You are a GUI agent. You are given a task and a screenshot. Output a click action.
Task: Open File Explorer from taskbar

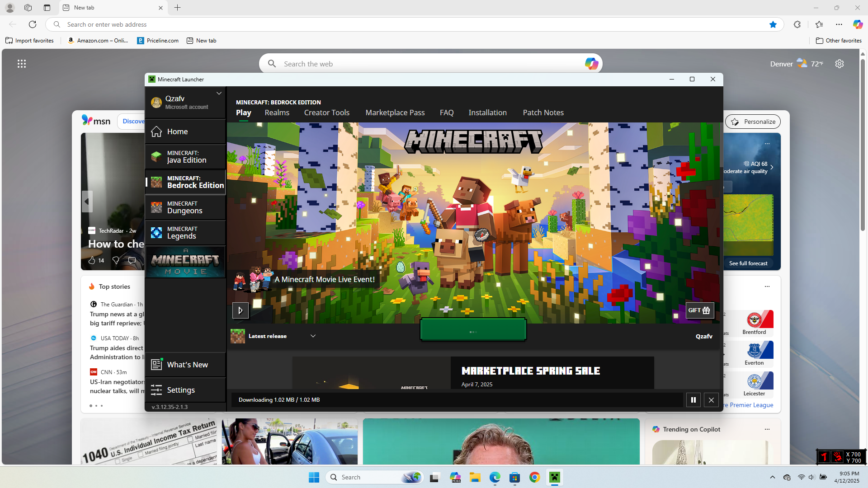point(475,477)
